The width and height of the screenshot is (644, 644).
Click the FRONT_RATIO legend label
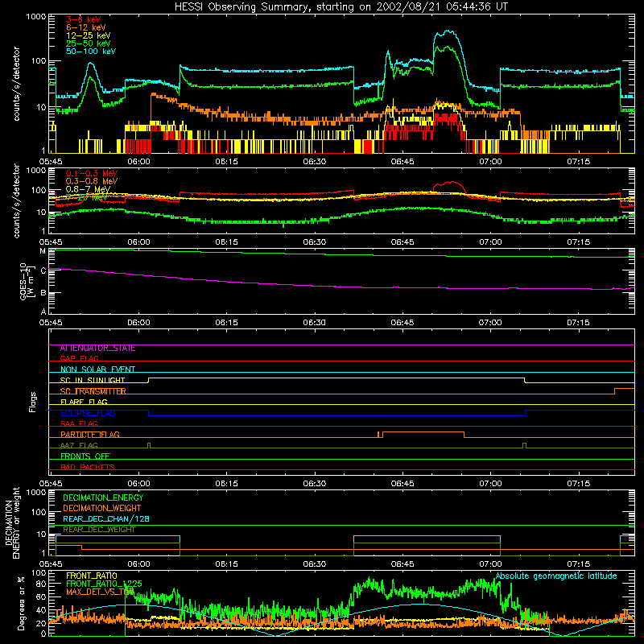click(92, 576)
